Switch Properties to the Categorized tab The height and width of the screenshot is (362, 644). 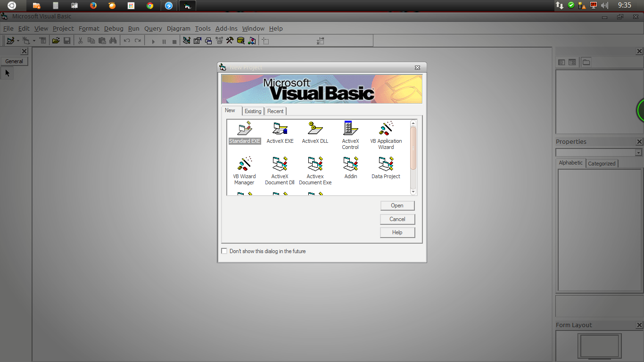tap(602, 164)
